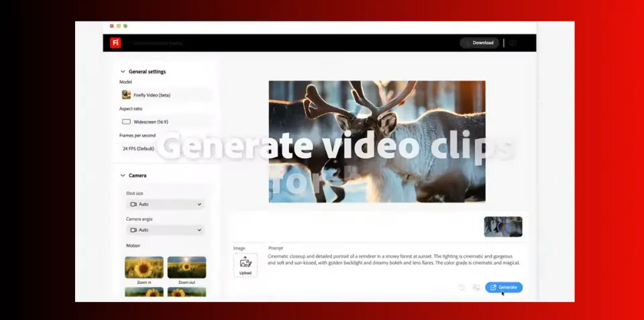Click the prompt history icon beside Generate
The height and width of the screenshot is (320, 644).
pos(462,287)
